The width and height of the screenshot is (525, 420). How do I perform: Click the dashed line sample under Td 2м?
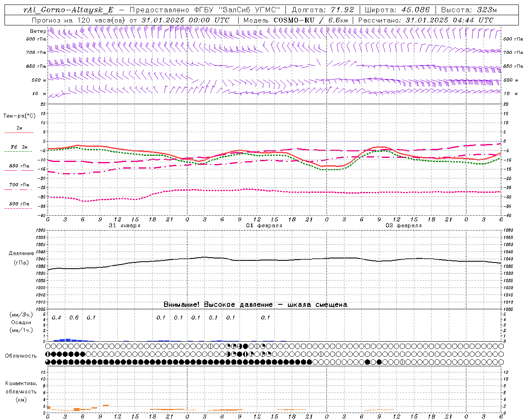(x=18, y=152)
